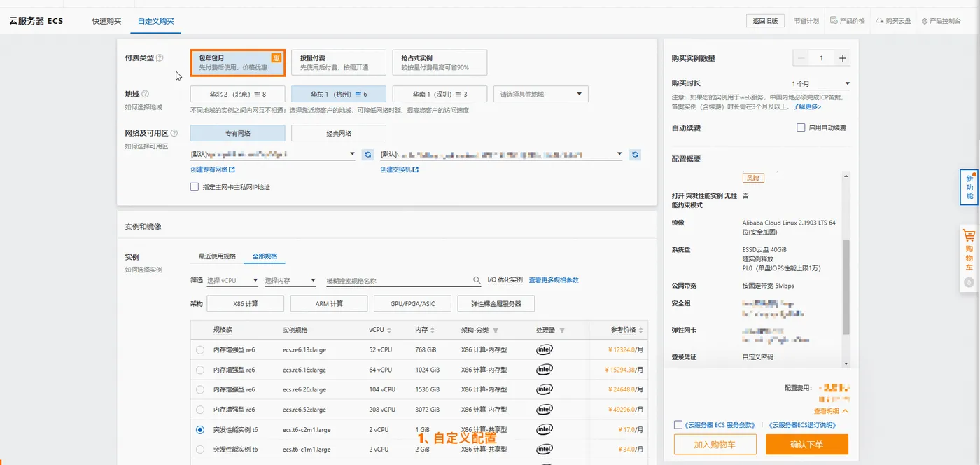This screenshot has height=465, width=980.
Task: Filter by X86 计算 architecture
Action: [246, 303]
